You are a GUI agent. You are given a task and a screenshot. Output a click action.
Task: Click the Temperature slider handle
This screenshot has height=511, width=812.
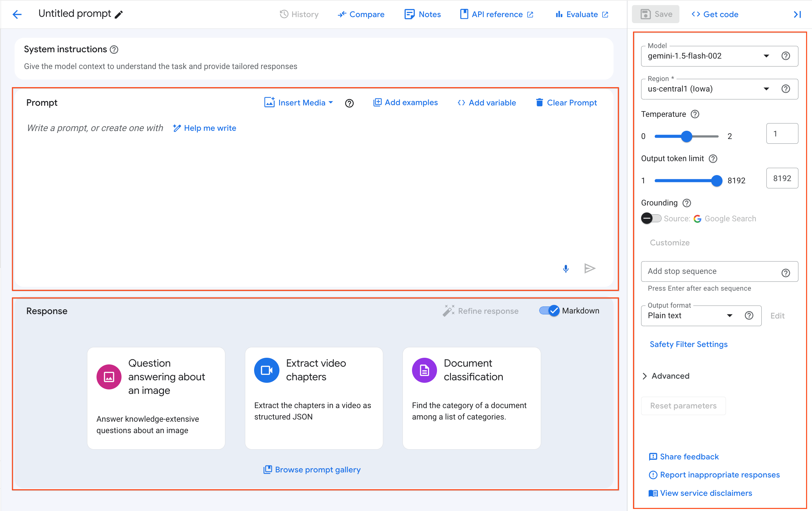click(x=686, y=136)
